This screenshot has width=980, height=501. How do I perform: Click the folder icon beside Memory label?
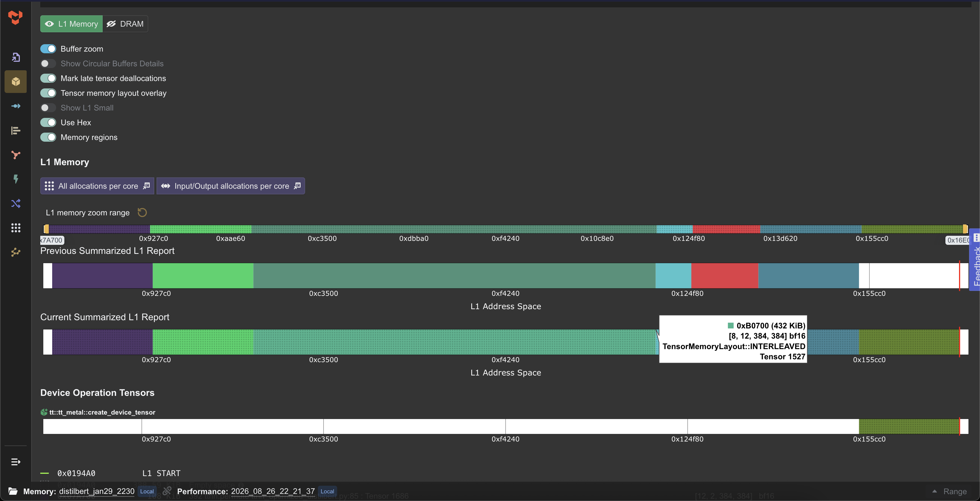(13, 491)
